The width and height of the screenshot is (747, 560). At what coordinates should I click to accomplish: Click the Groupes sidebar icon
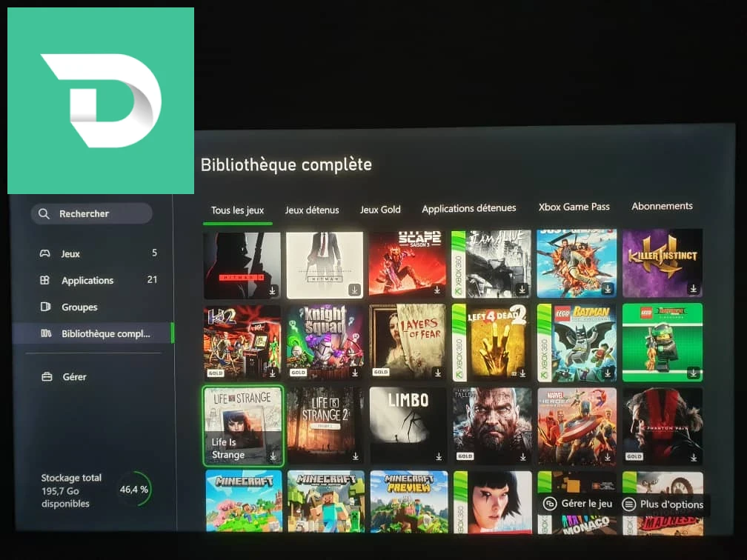(x=45, y=307)
